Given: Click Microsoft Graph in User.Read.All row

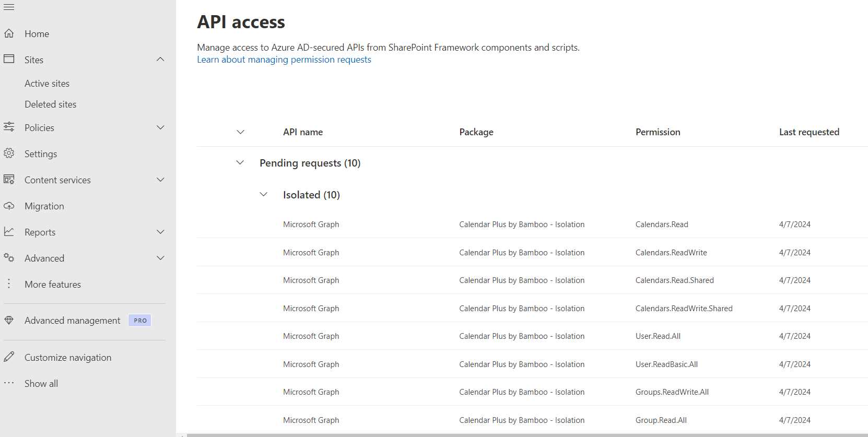Looking at the screenshot, I should [x=311, y=336].
